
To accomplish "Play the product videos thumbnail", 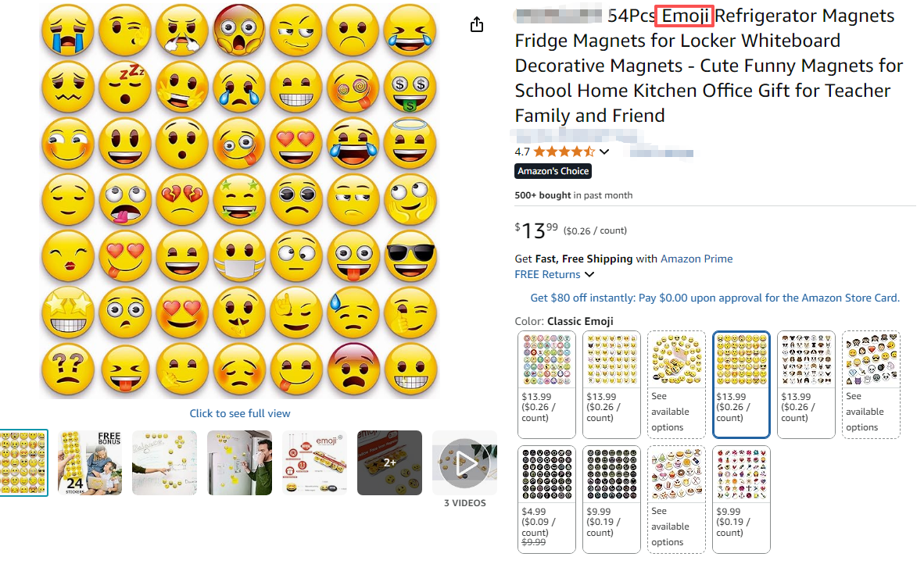I will (x=464, y=462).
